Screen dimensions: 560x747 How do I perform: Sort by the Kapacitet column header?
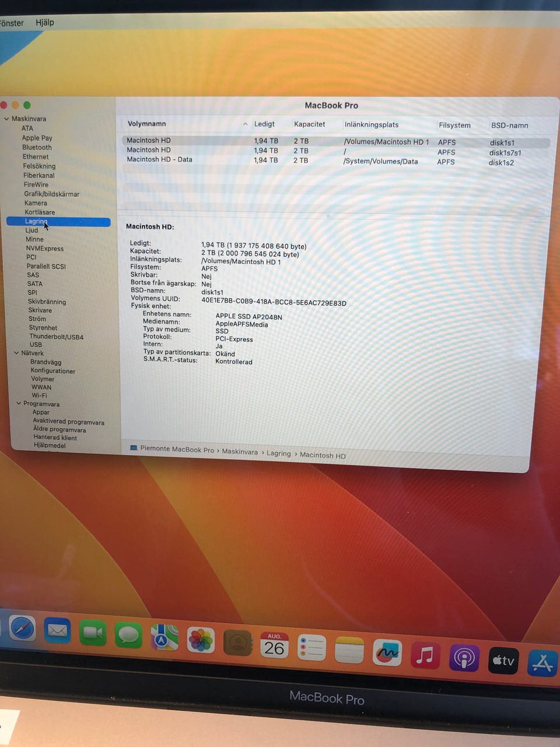[x=310, y=124]
